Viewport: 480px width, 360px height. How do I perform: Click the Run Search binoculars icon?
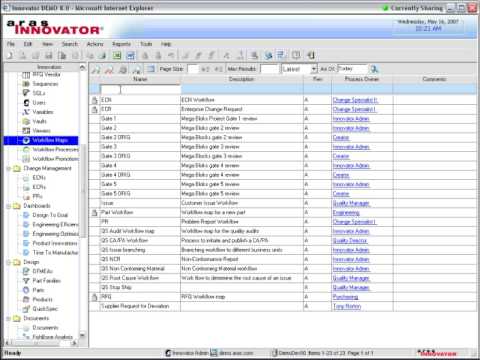click(x=96, y=69)
